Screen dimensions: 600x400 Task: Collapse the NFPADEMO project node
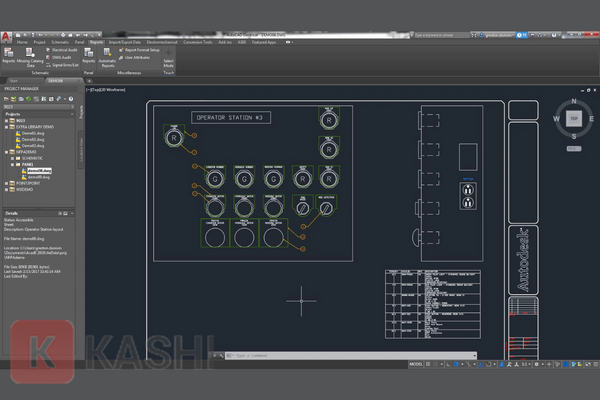[6, 152]
